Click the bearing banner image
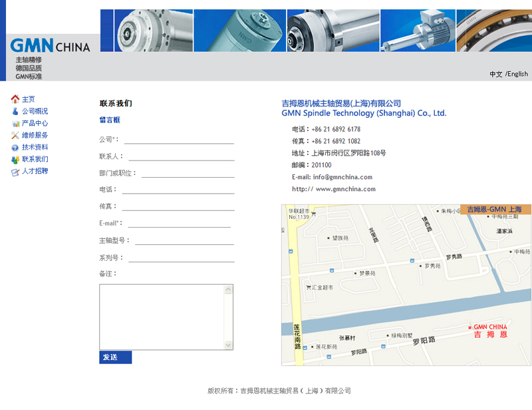Screen dimensions: 532x410 (494, 31)
